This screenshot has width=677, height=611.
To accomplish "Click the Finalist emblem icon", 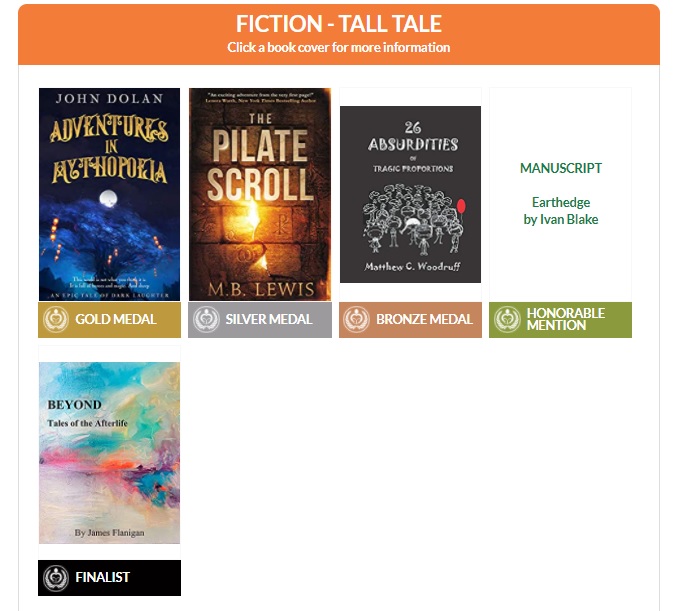I will [x=56, y=578].
